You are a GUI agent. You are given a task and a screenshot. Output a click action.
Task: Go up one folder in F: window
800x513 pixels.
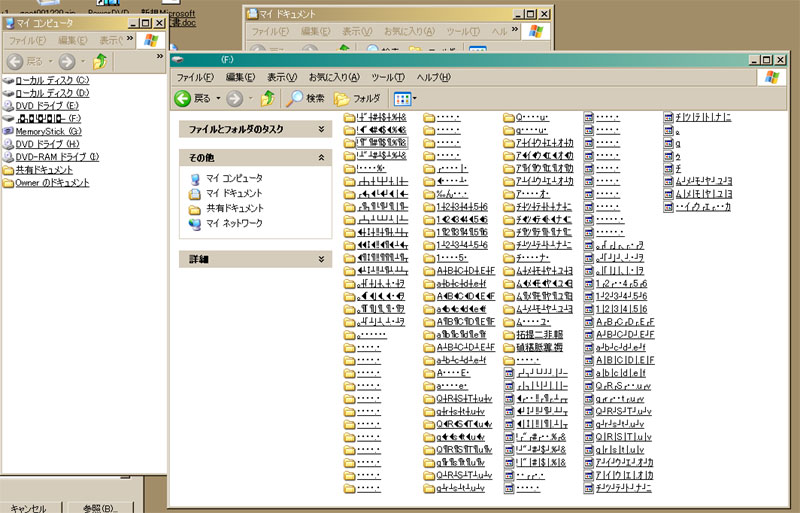[267, 98]
